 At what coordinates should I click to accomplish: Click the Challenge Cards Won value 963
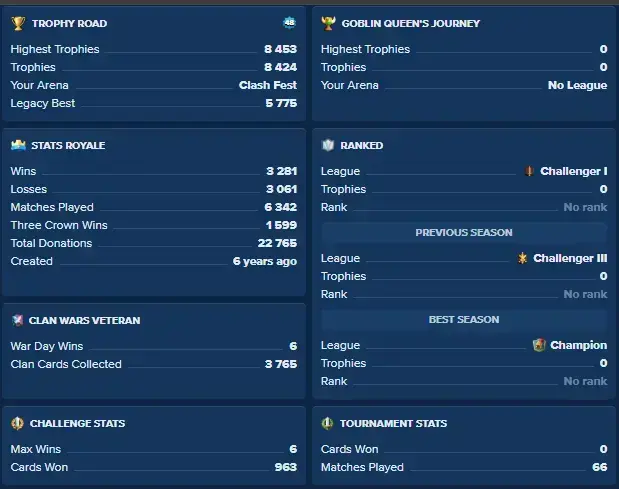285,467
